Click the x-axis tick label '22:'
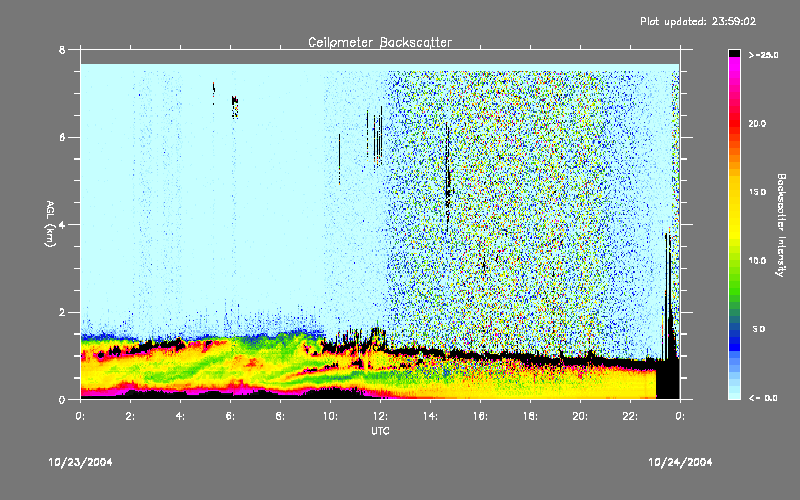Image resolution: width=800 pixels, height=500 pixels. click(630, 416)
